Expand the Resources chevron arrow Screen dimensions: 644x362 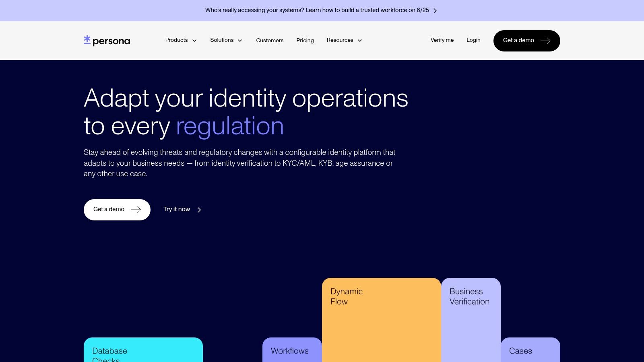[x=360, y=41]
